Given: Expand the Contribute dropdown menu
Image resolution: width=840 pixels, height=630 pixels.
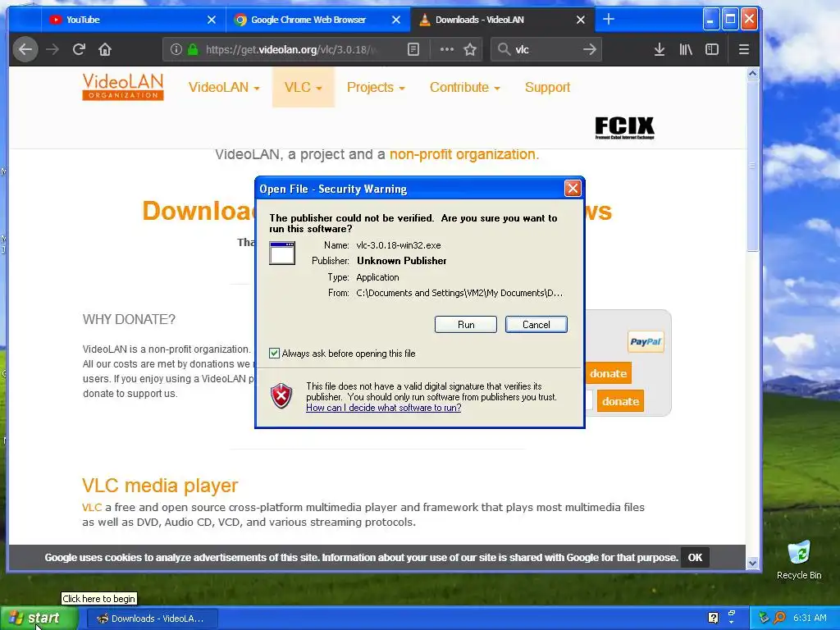Looking at the screenshot, I should pos(464,87).
